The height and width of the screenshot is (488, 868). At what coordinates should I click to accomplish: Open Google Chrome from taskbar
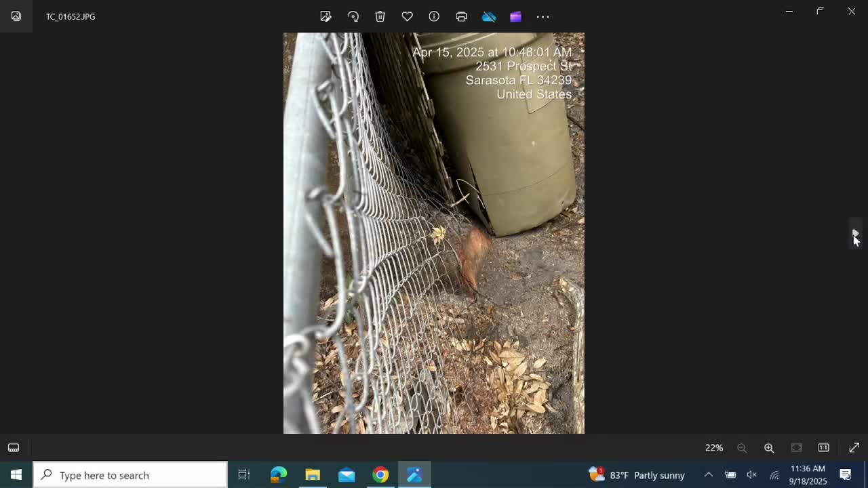pyautogui.click(x=380, y=474)
